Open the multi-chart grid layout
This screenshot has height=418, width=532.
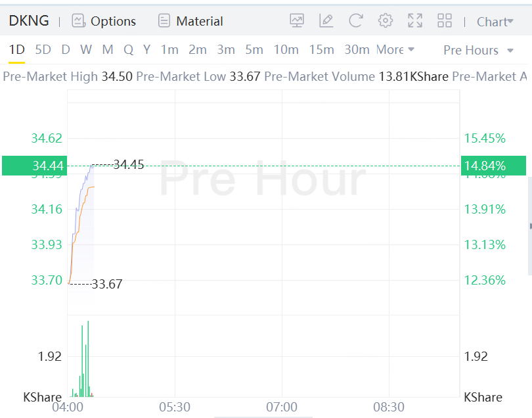click(445, 21)
